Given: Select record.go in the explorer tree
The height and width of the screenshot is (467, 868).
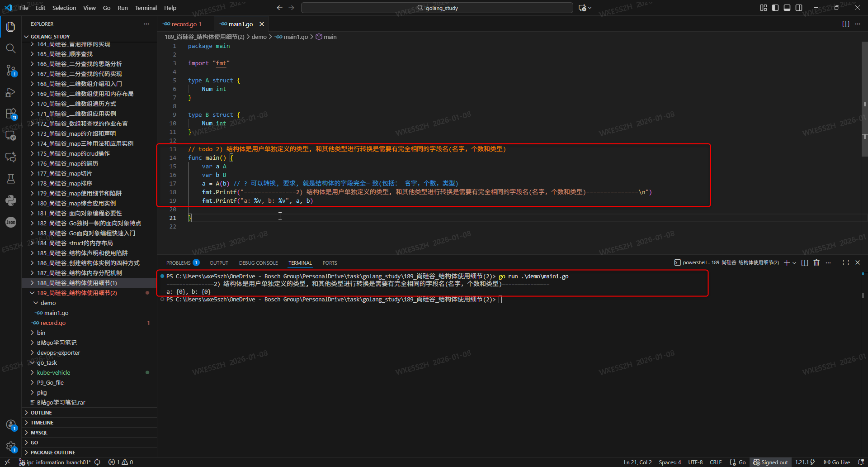Looking at the screenshot, I should [x=53, y=323].
